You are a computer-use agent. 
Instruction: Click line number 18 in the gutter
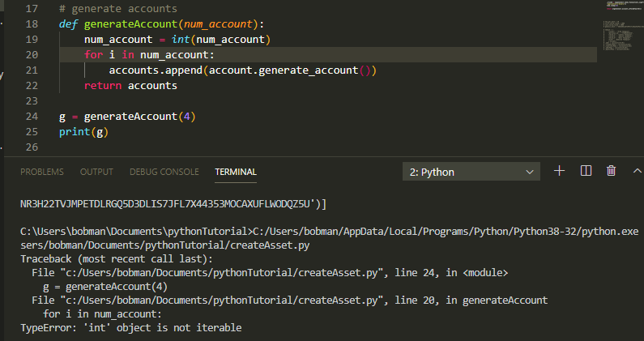tap(32, 23)
